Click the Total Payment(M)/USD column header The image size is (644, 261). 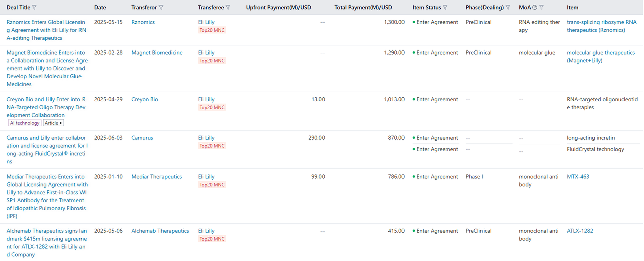363,8
